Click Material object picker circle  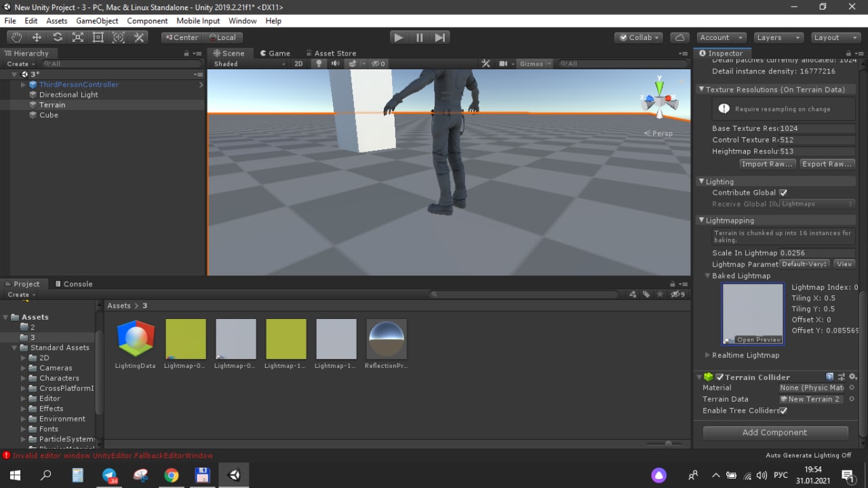[x=852, y=388]
